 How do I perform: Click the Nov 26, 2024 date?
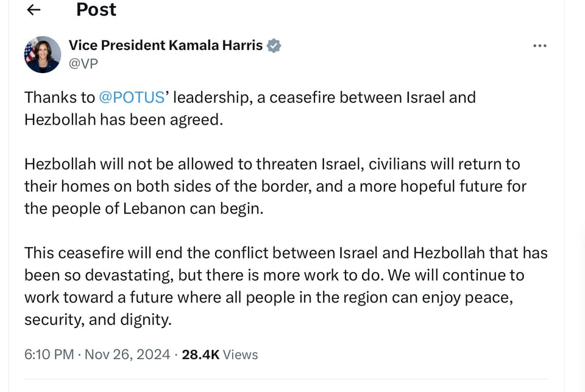click(x=127, y=354)
